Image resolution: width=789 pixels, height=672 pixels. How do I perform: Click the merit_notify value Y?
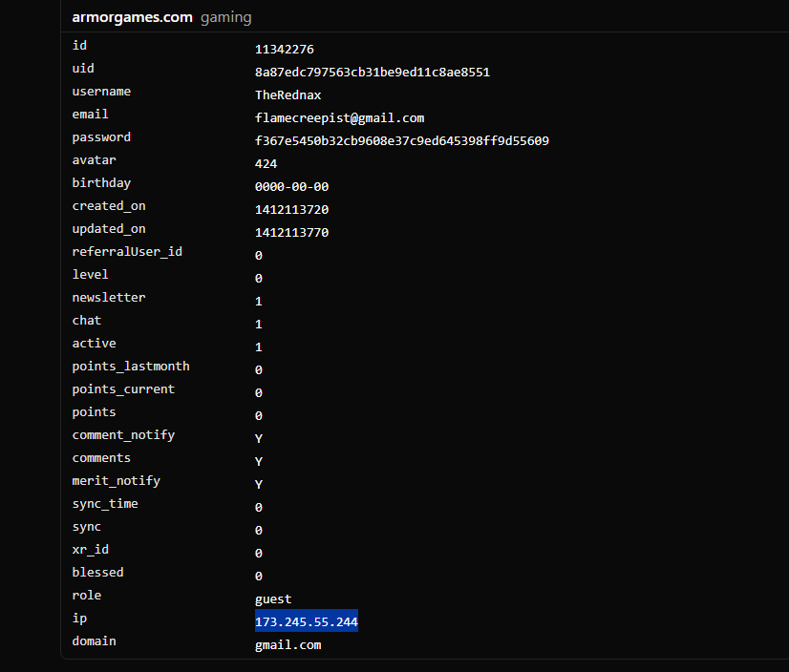pyautogui.click(x=259, y=485)
